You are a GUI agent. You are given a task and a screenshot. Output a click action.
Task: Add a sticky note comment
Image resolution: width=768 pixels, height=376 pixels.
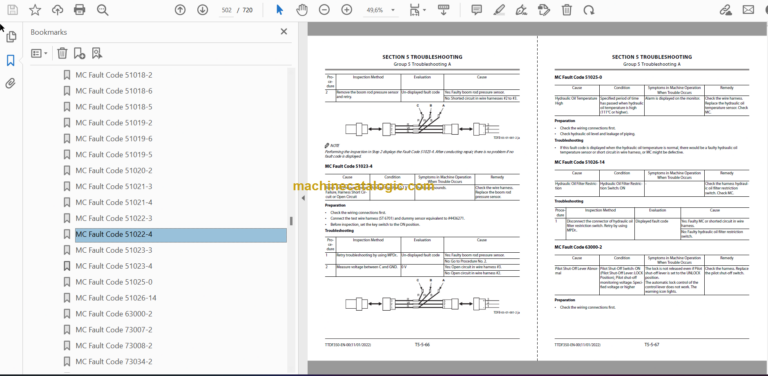(477, 10)
